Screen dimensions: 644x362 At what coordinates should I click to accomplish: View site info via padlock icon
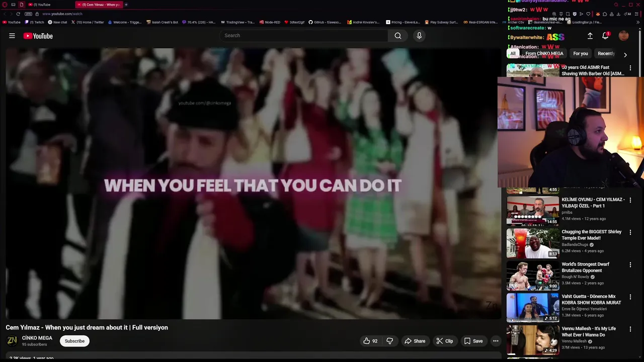[37, 14]
